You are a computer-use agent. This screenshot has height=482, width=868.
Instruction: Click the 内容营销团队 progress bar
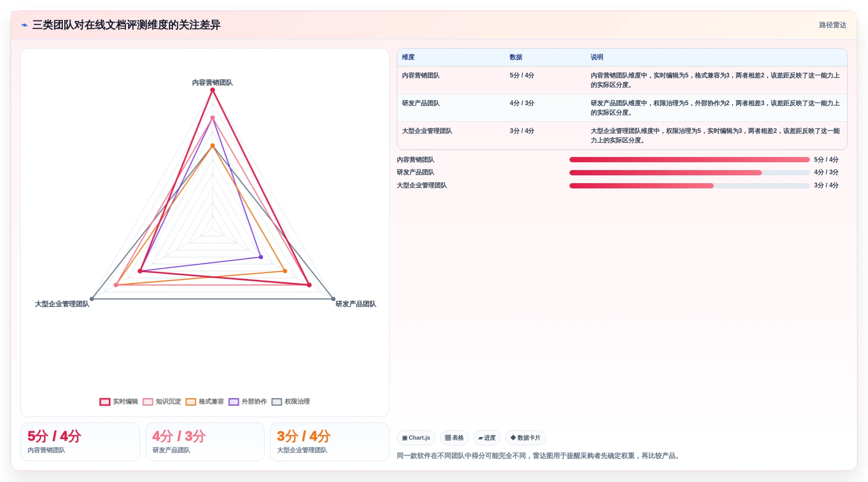pyautogui.click(x=689, y=160)
